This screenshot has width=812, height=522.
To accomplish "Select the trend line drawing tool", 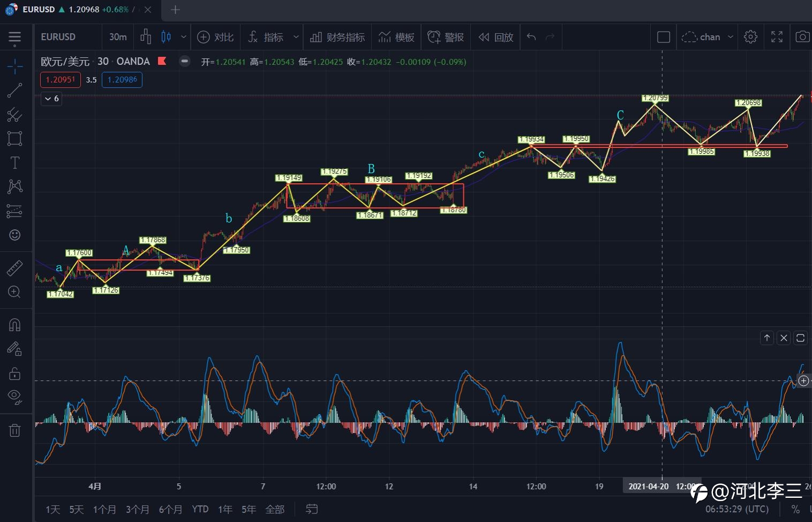I will [x=14, y=90].
